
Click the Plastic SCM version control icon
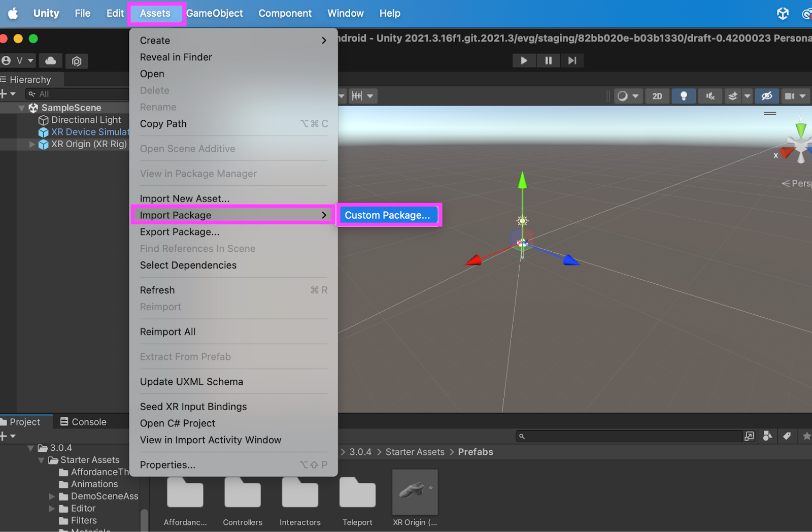77,61
